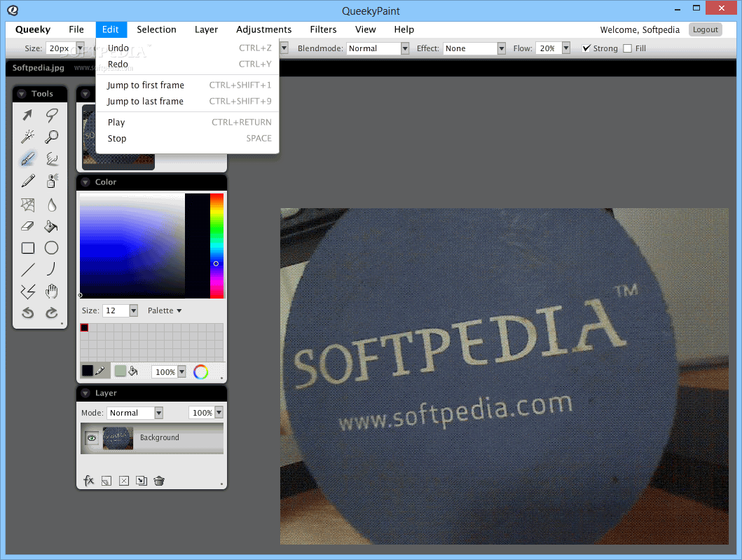This screenshot has height=560, width=742.
Task: Delete layer with the trash pot icon
Action: coord(159,481)
